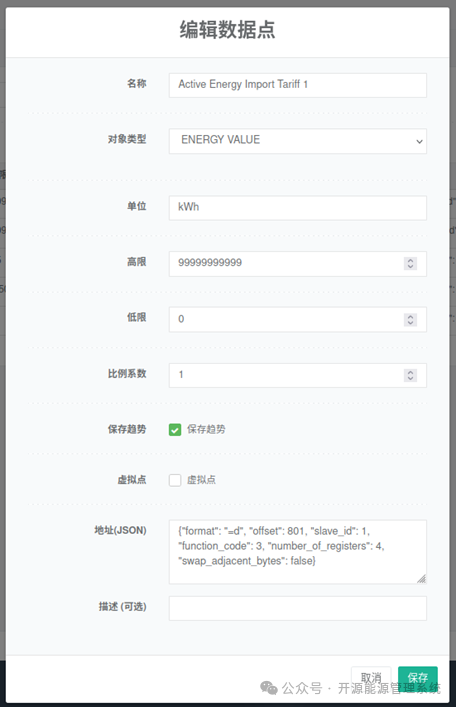Click the 取消 cancel button
This screenshot has height=707, width=456.
(371, 677)
